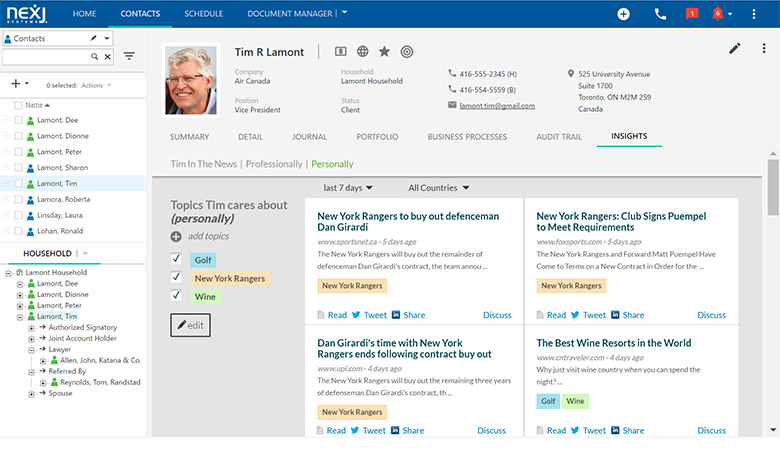This screenshot has height=450, width=780.
Task: Open New York Rangers to buy out defenceman article
Action: tap(408, 222)
